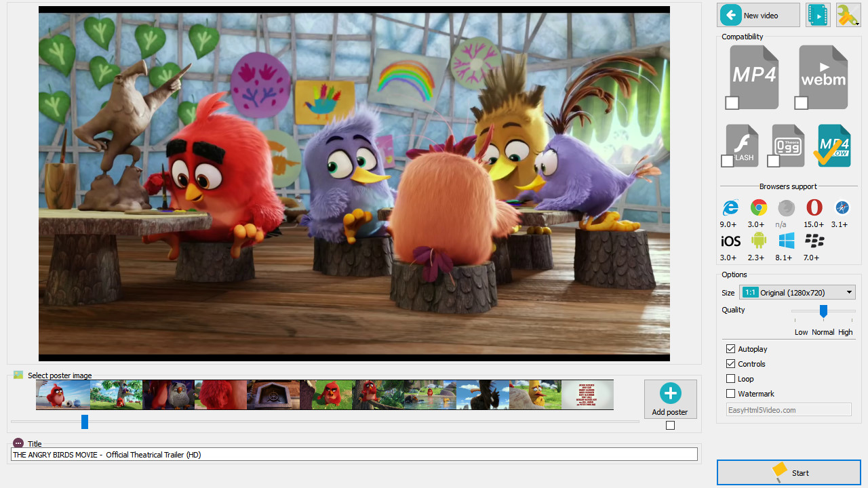
Task: Tick the checkbox under Add poster
Action: (671, 426)
